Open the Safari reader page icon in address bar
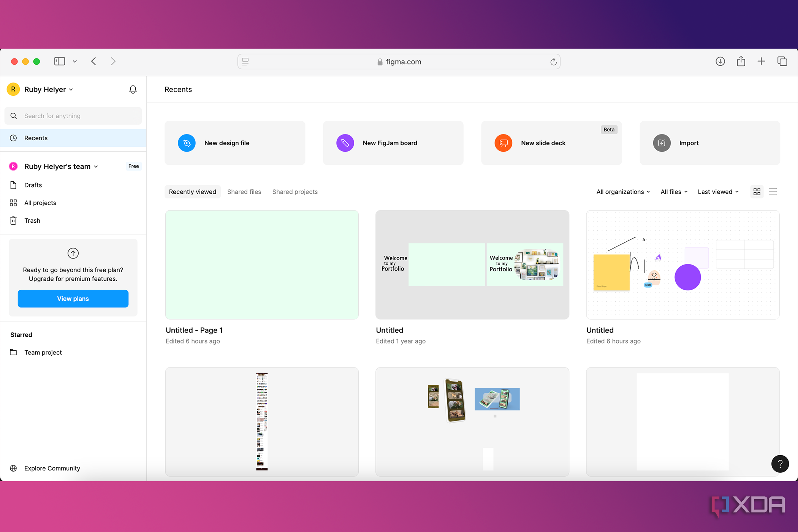 pyautogui.click(x=245, y=62)
